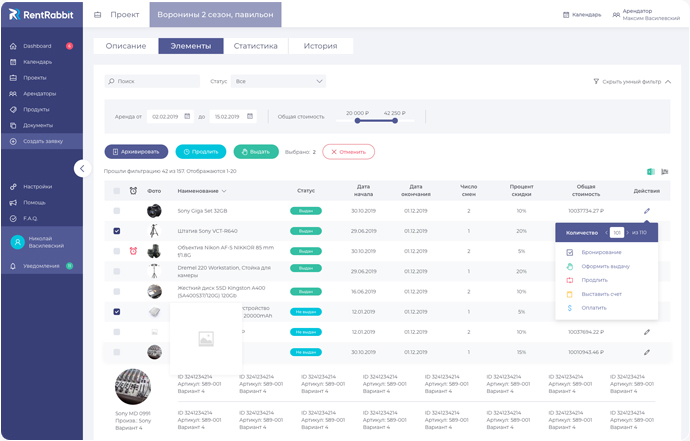690x441 pixels.
Task: Click the edit pencil in the 10010943.46 ₽ row
Action: pos(646,353)
